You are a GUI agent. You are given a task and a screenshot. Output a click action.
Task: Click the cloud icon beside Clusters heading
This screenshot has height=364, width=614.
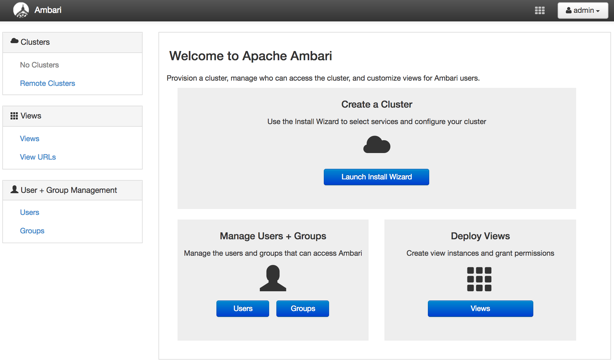click(x=14, y=41)
